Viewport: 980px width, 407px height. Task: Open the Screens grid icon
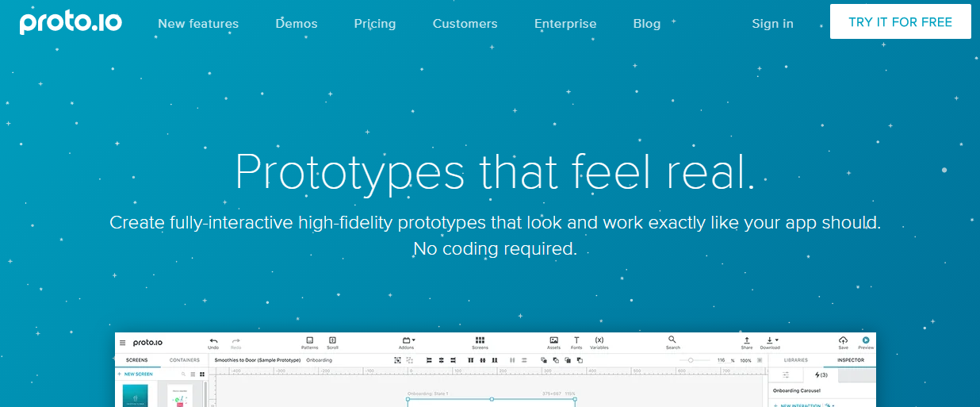480,340
